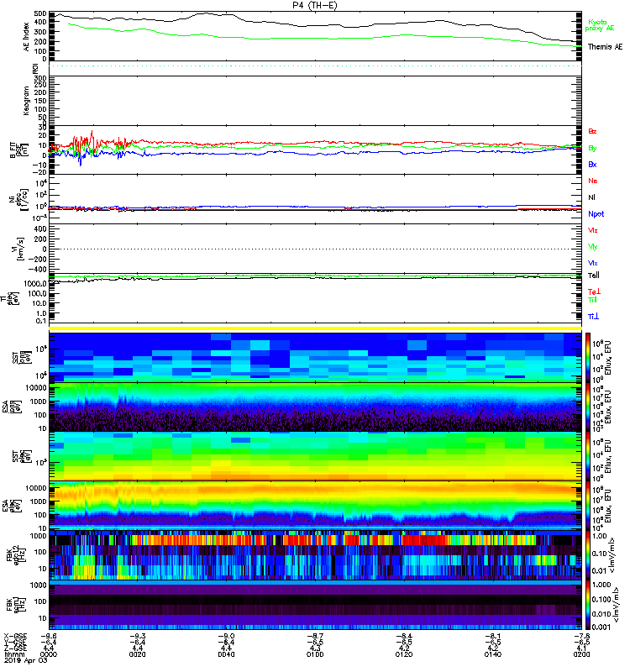This screenshot has width=630, height=672.
Task: Click the time tick label '0120'
Action: (x=404, y=654)
